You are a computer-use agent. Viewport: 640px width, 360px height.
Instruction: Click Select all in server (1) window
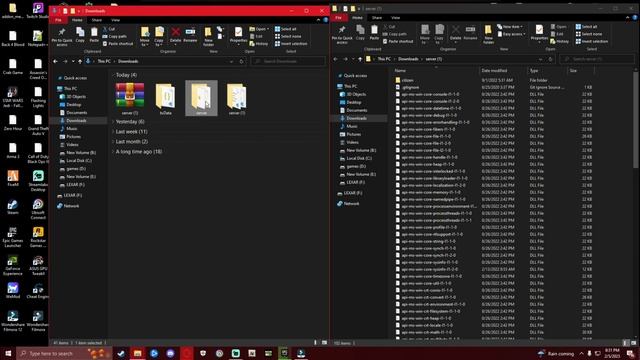587,27
